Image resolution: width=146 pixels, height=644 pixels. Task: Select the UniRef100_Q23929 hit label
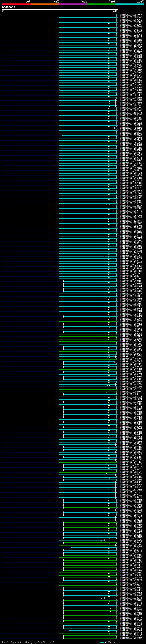[x=131, y=540]
